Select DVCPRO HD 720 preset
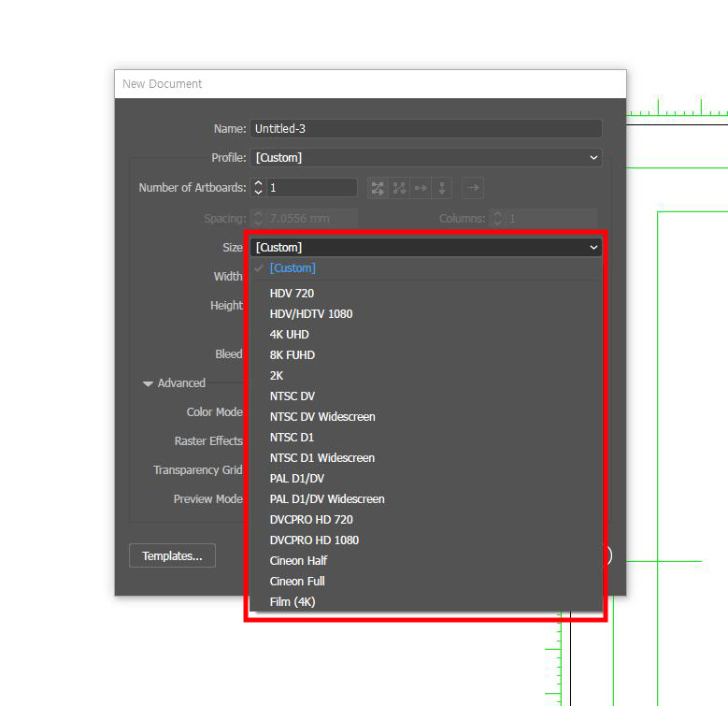 tap(426, 520)
